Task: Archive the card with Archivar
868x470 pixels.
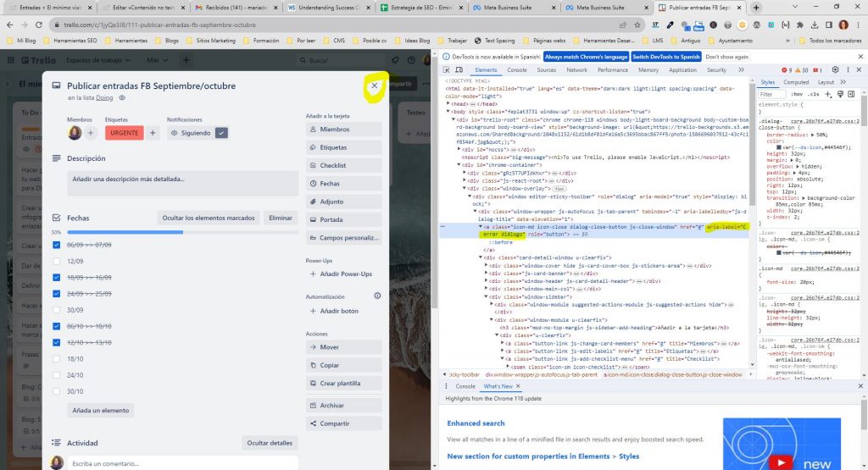Action: 343,406
